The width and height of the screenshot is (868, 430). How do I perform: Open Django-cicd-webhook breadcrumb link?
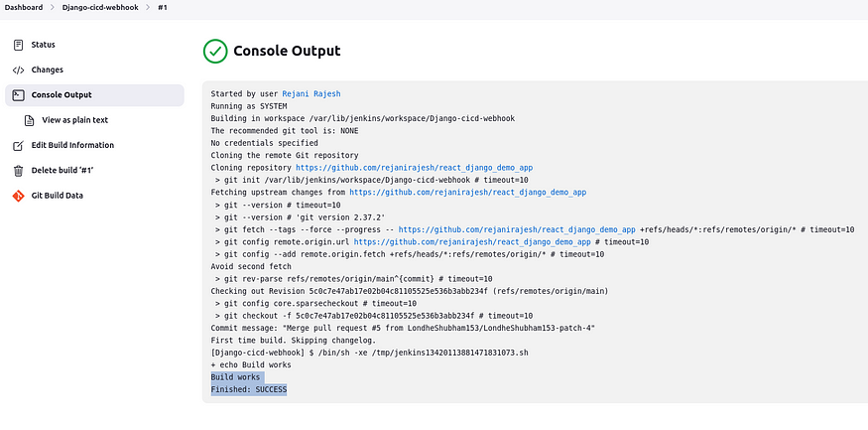(x=100, y=8)
